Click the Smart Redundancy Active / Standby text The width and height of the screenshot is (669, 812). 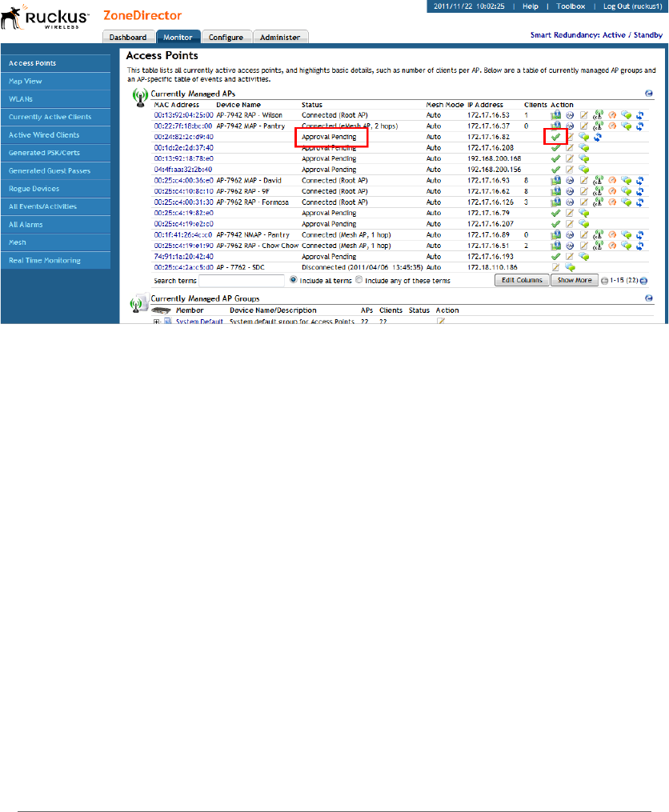[x=596, y=35]
